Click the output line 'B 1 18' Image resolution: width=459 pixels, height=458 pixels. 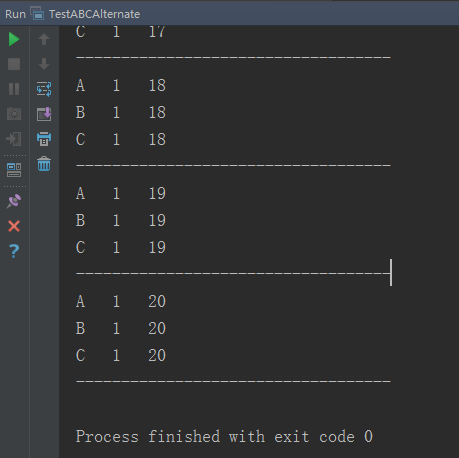[x=121, y=113]
